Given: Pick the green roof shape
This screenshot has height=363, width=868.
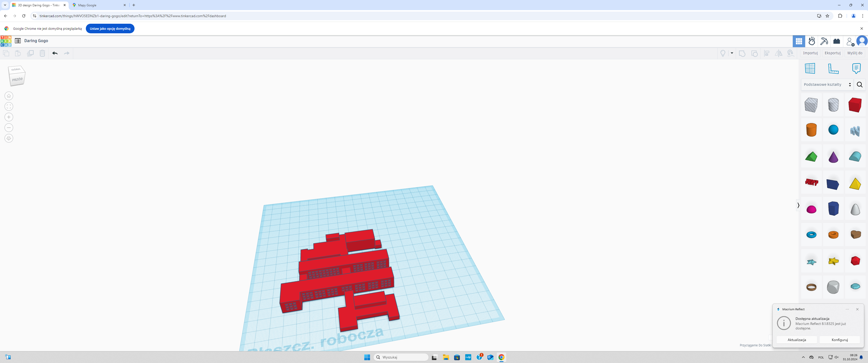Looking at the screenshot, I should pos(811,157).
